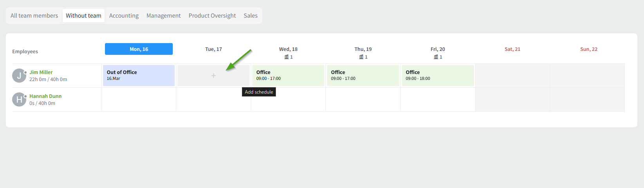
Task: Click the office building icon under Thu, 19
Action: (361, 57)
